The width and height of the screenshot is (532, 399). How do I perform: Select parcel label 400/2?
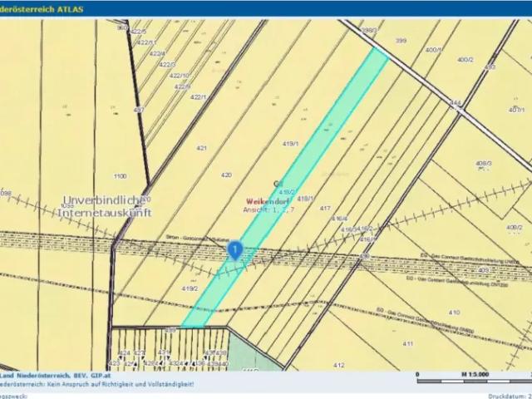(465, 60)
